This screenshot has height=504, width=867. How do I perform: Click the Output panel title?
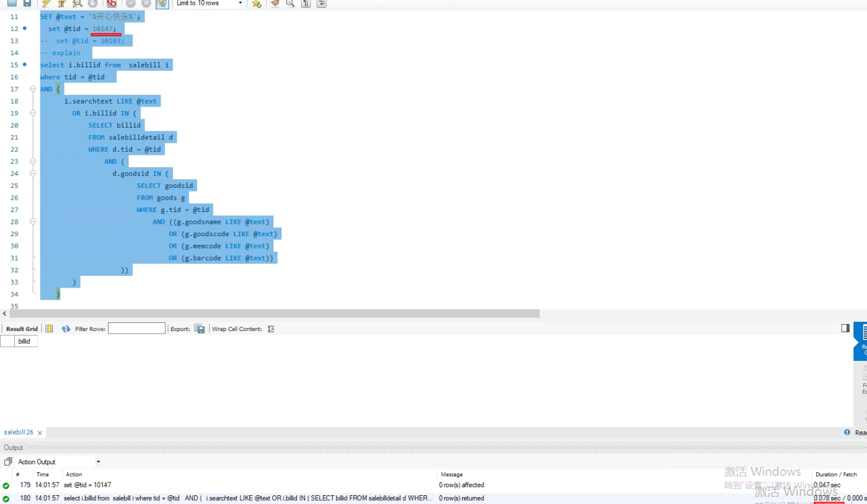tap(14, 448)
